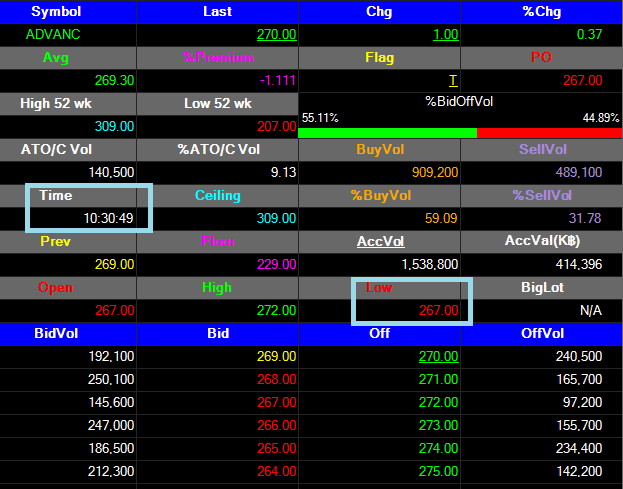This screenshot has height=489, width=623.
Task: Select bid volume 247,000
Action: pyautogui.click(x=111, y=425)
